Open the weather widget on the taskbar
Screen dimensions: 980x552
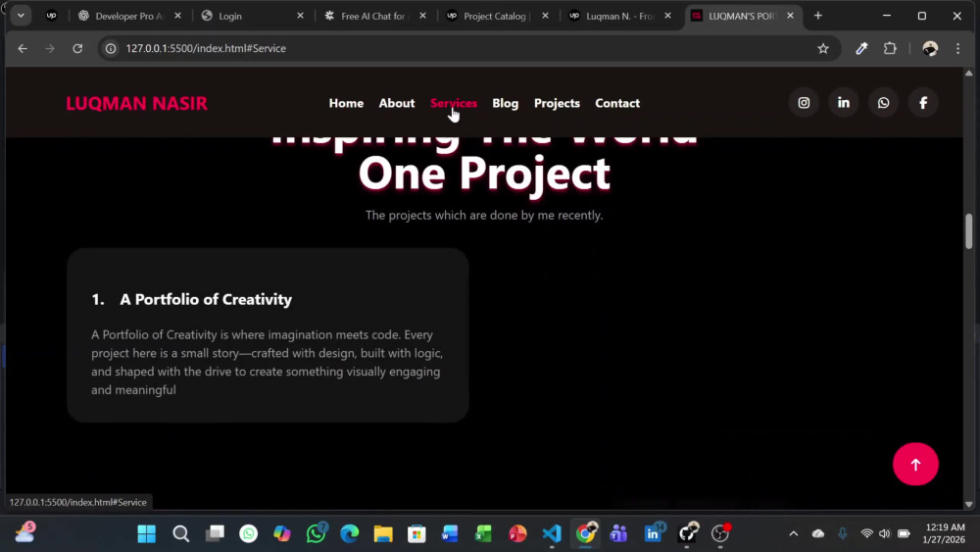click(x=25, y=532)
